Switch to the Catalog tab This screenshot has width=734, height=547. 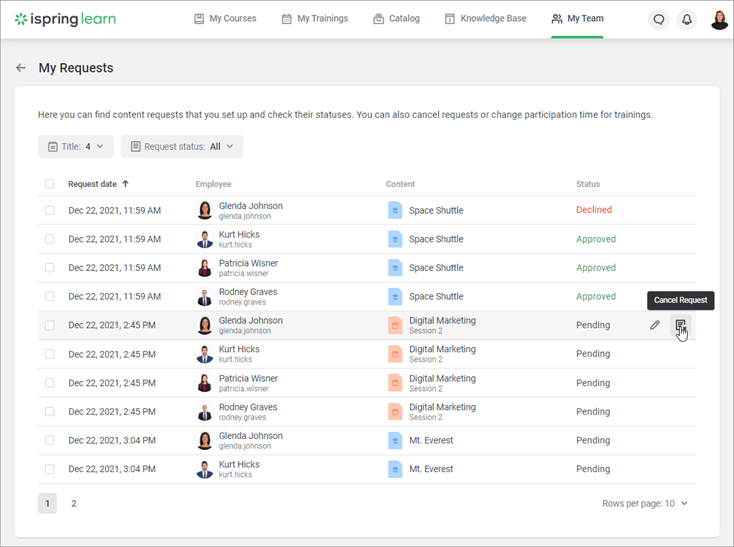(x=396, y=19)
